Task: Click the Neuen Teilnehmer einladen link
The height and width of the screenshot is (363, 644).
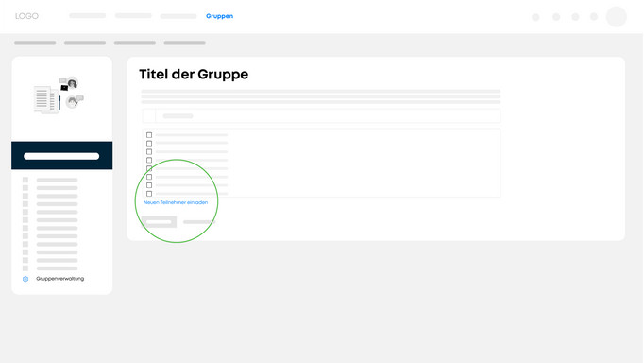Action: (x=176, y=202)
